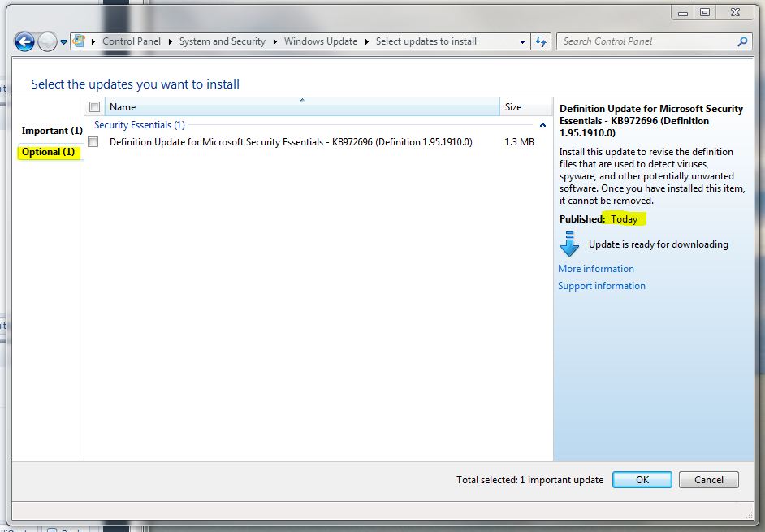Navigate to System and Security breadcrumb
This screenshot has width=765, height=532.
(x=222, y=41)
